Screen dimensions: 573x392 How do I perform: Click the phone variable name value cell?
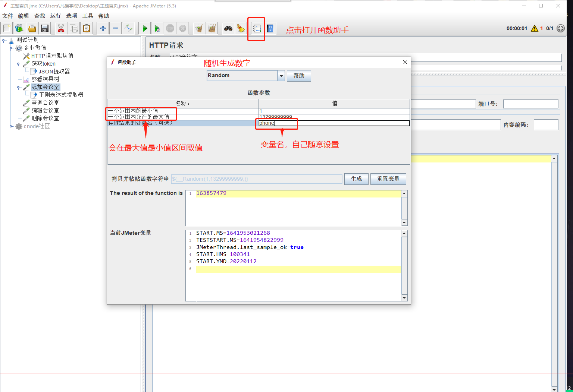click(x=334, y=123)
